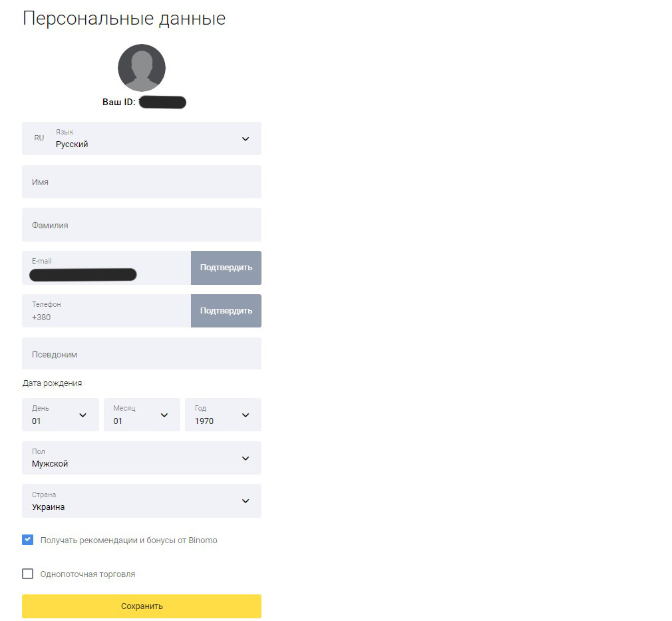Click the profile avatar placeholder image
This screenshot has height=621, width=672.
click(142, 68)
